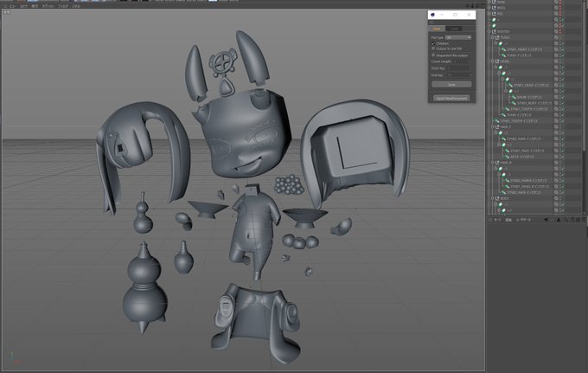Click the viewport rotate camera icon
The height and width of the screenshot is (373, 588).
pos(477,6)
